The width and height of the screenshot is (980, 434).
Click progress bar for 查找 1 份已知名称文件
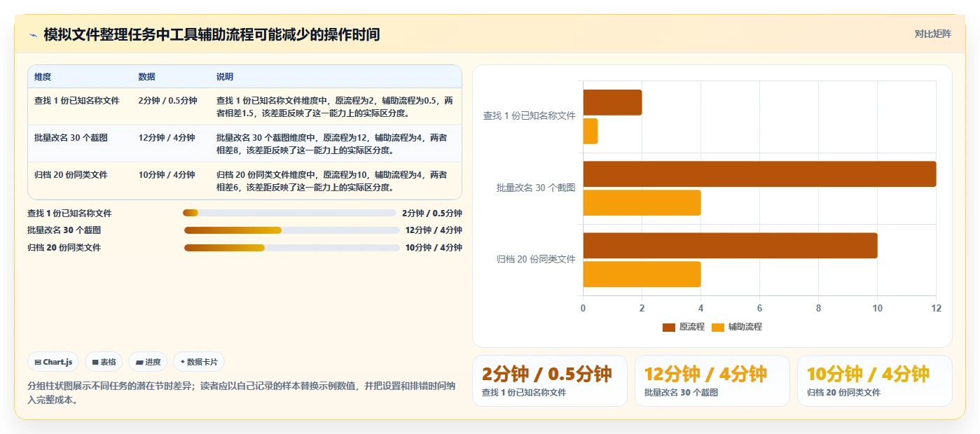(x=289, y=213)
